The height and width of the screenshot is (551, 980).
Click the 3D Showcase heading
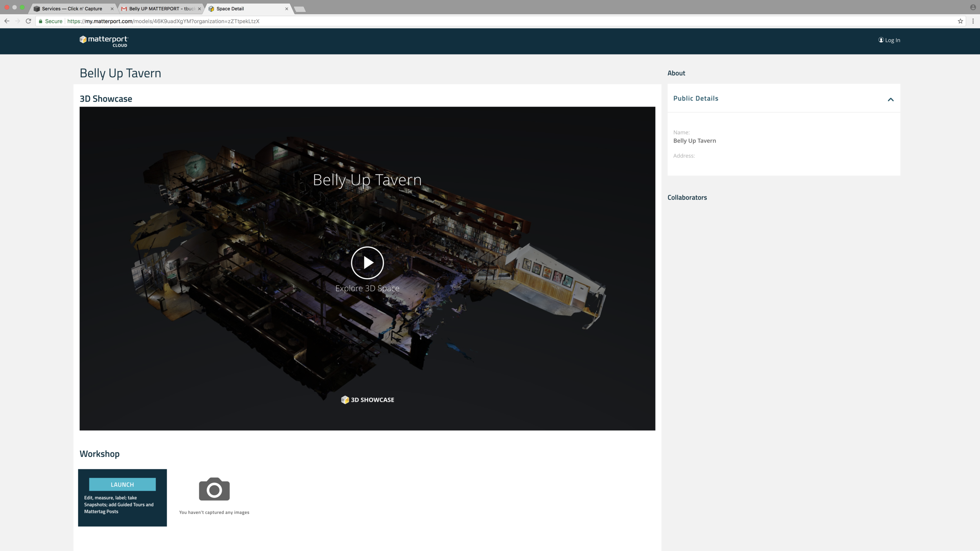(106, 99)
